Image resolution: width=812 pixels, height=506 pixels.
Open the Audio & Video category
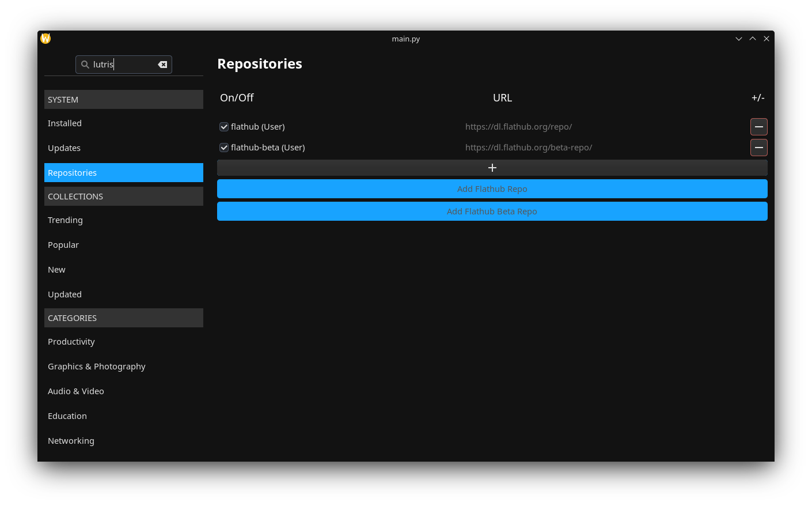coord(75,391)
